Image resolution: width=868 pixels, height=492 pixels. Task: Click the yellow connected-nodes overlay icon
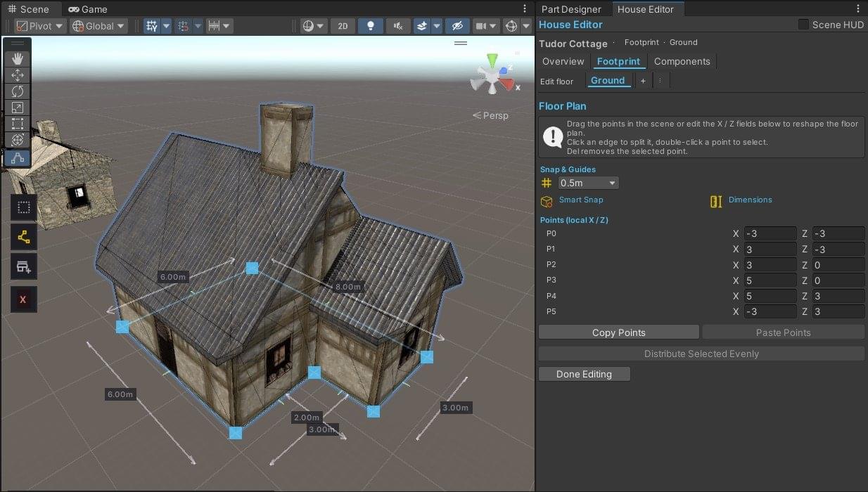pyautogui.click(x=24, y=238)
